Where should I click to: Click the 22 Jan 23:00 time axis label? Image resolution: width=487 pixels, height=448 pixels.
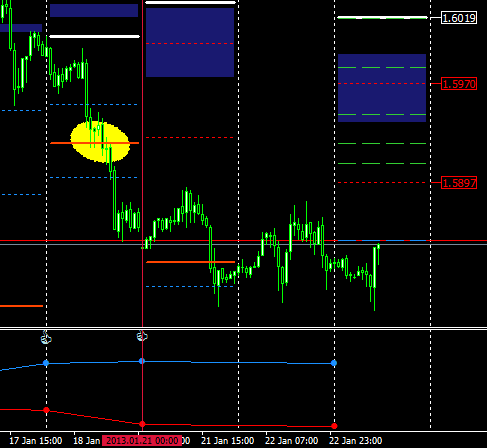click(356, 441)
